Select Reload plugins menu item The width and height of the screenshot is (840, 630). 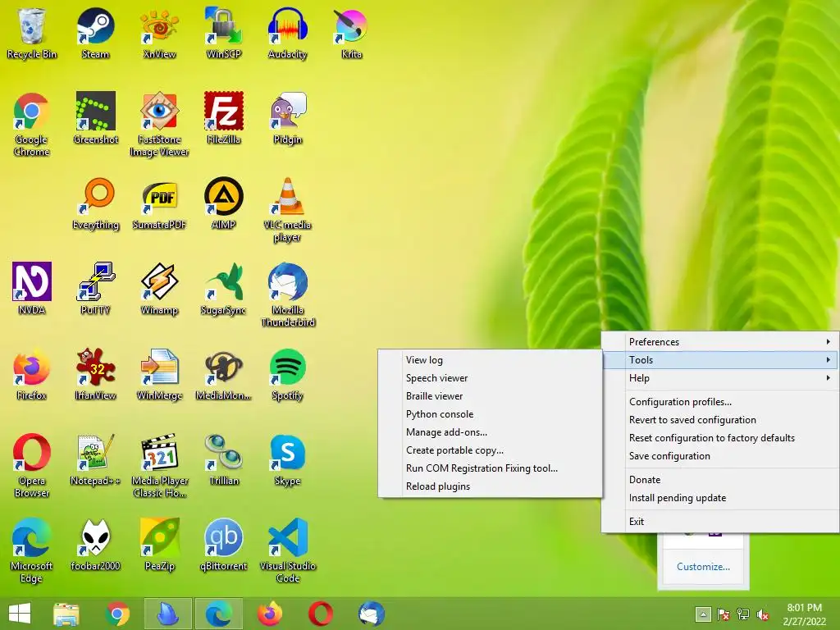click(x=491, y=486)
